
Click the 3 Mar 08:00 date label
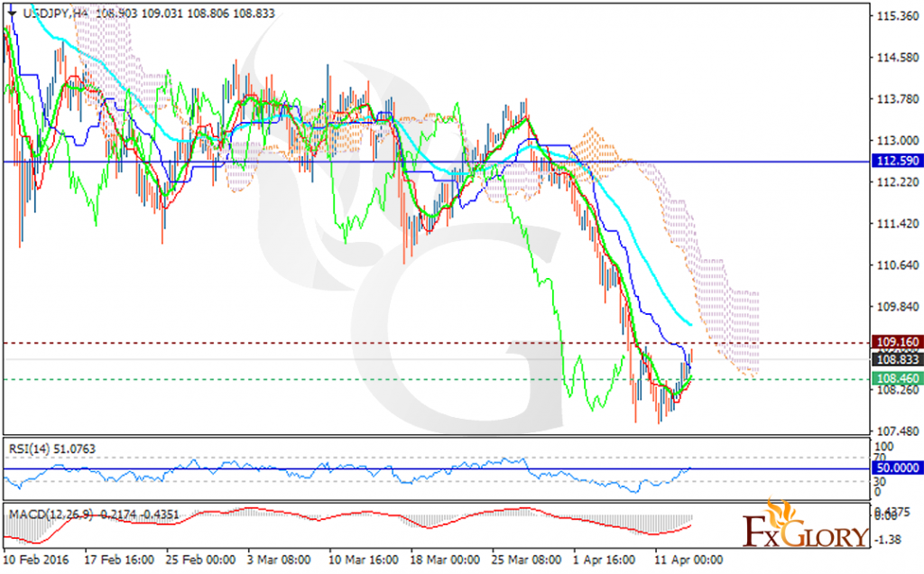point(279,560)
